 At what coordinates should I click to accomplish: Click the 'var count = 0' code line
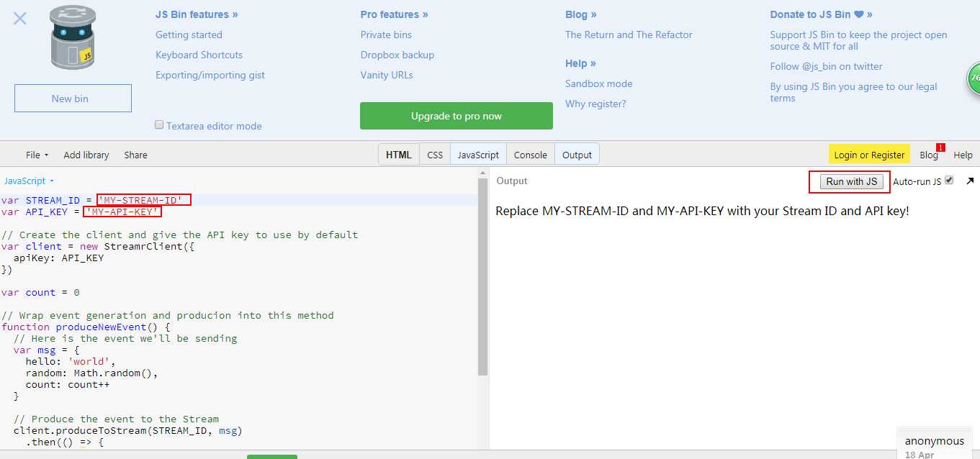[40, 292]
